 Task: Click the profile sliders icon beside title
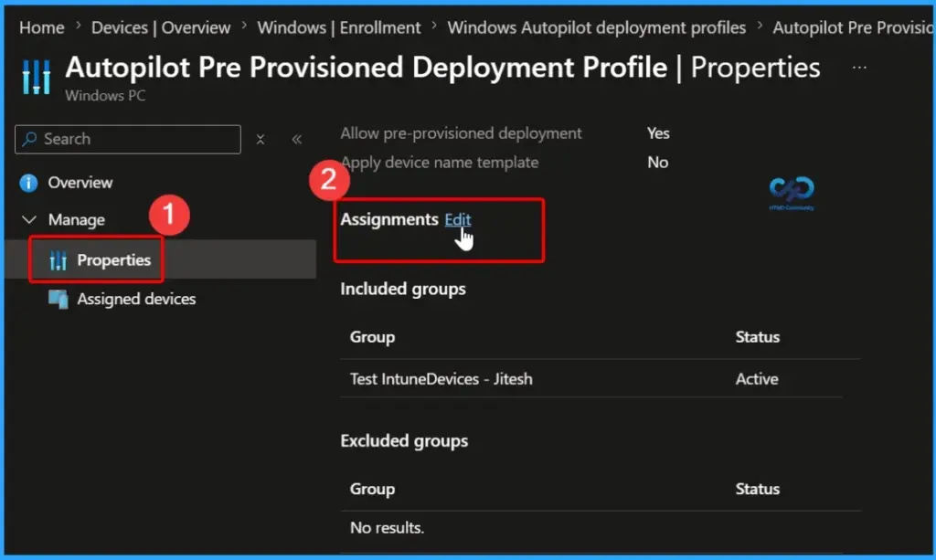click(x=37, y=77)
